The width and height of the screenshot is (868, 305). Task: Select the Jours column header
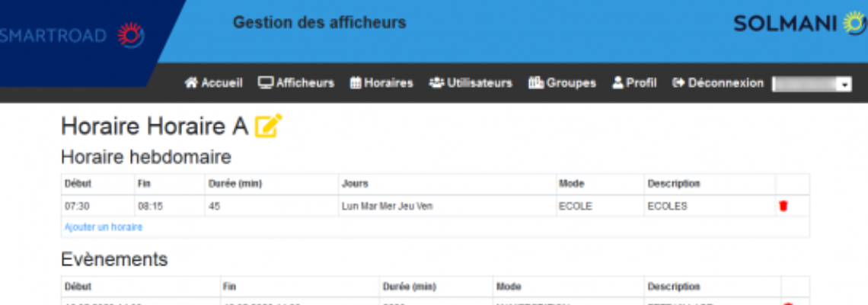click(355, 184)
